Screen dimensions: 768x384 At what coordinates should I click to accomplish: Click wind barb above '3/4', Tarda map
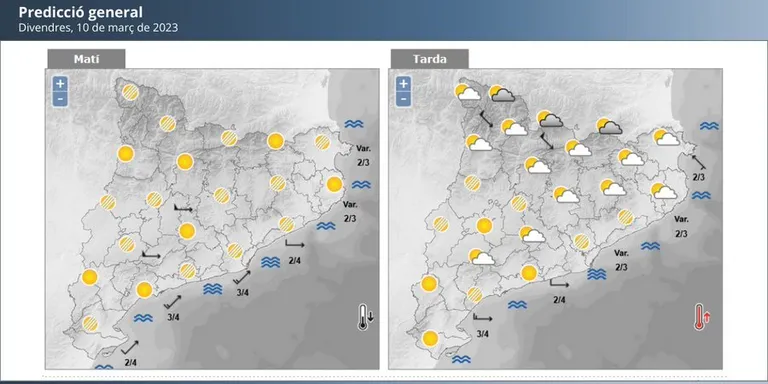[x=483, y=318]
